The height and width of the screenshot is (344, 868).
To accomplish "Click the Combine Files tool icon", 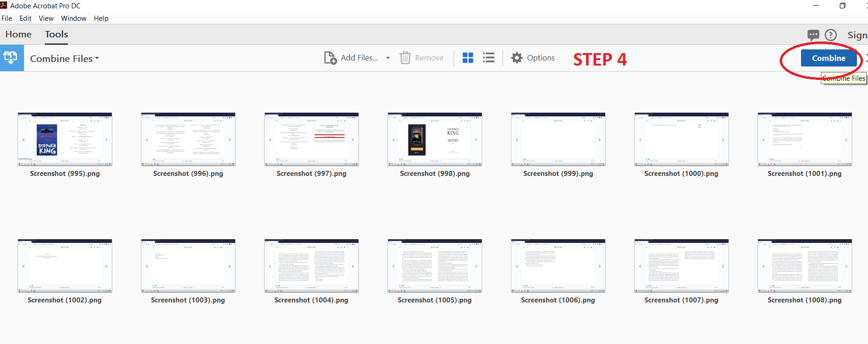I will coord(11,58).
